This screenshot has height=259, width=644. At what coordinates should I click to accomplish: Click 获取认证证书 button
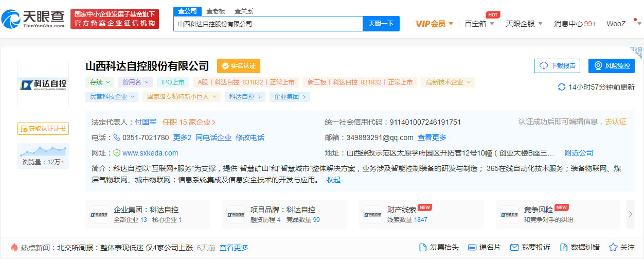coord(43,129)
